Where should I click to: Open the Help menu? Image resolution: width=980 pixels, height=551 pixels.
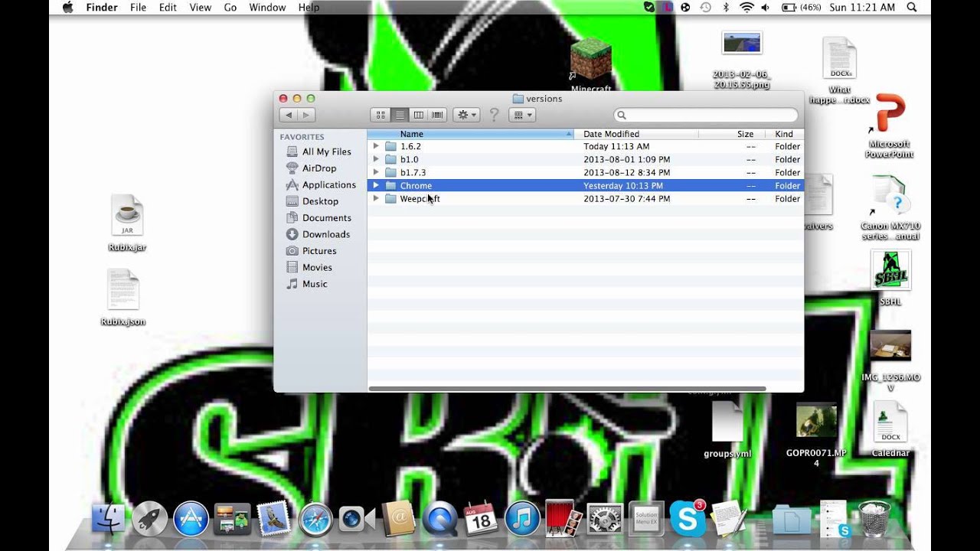[309, 8]
